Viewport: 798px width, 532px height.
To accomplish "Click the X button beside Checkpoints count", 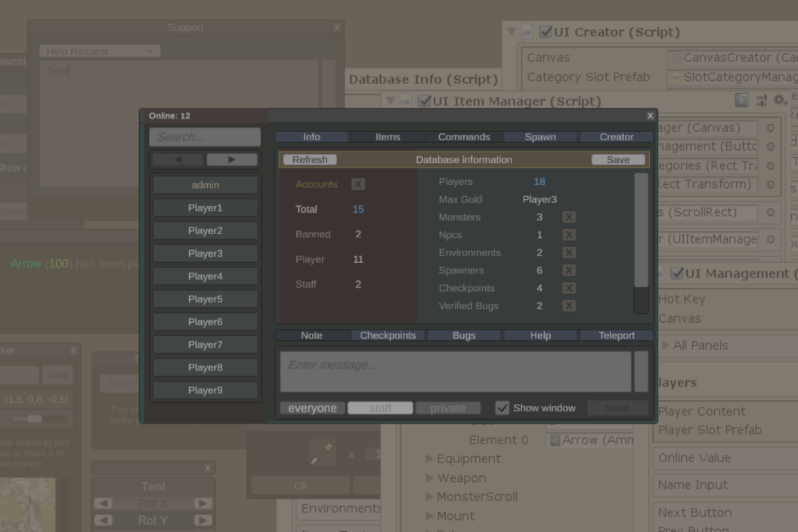I will tap(569, 288).
